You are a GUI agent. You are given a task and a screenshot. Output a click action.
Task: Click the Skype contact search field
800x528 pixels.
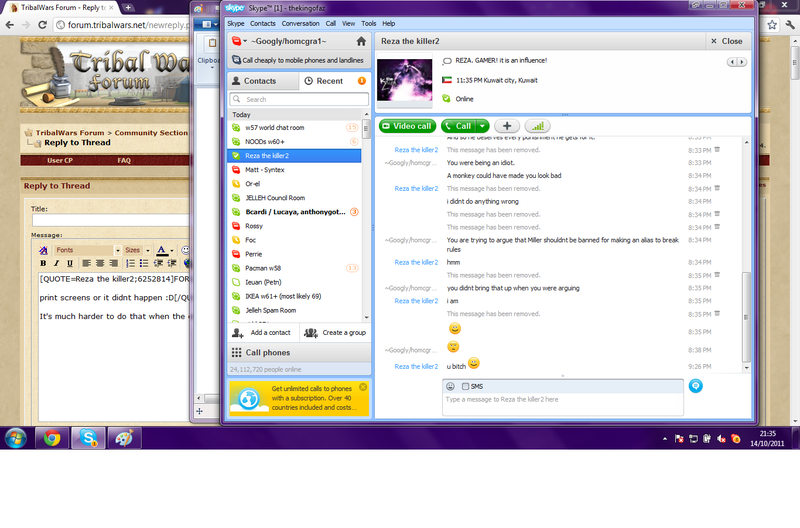(299, 99)
